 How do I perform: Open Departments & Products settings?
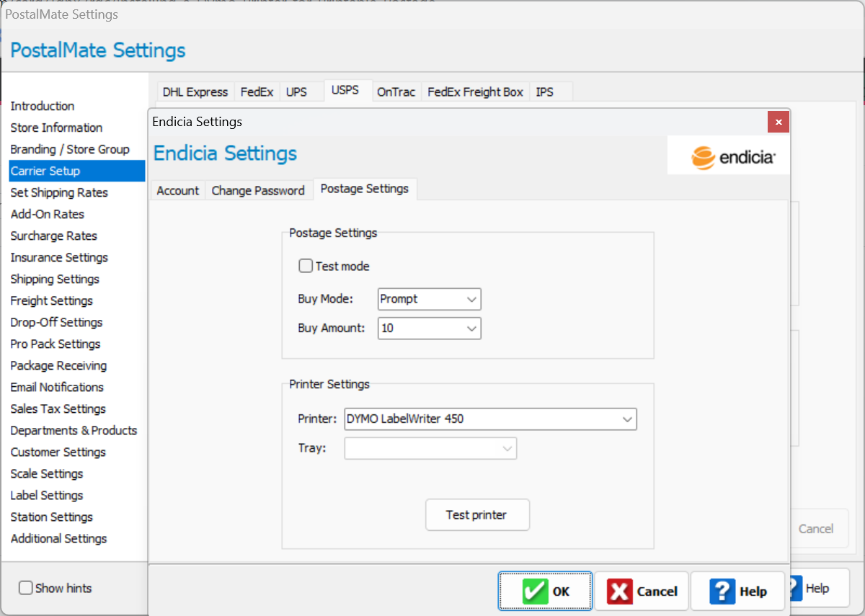74,430
